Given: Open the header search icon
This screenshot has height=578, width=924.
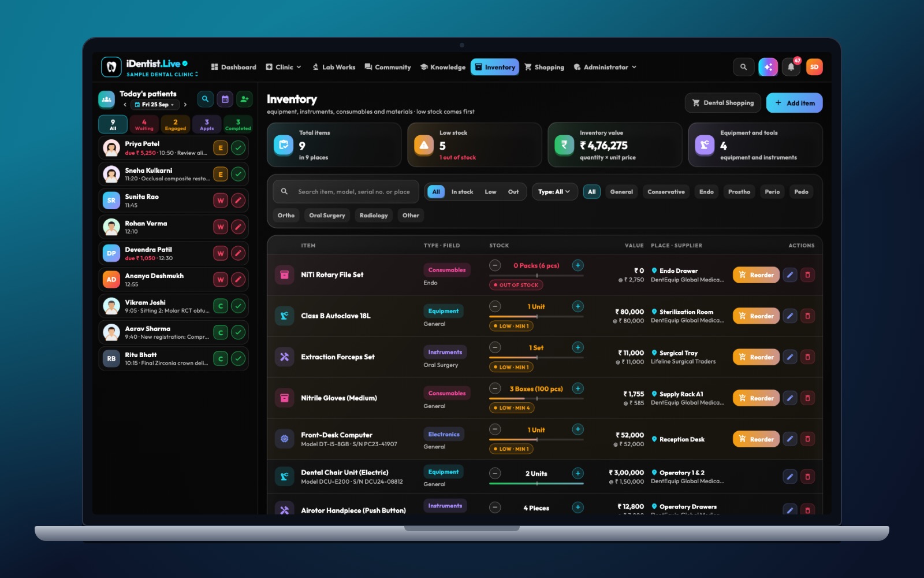Looking at the screenshot, I should [x=743, y=67].
